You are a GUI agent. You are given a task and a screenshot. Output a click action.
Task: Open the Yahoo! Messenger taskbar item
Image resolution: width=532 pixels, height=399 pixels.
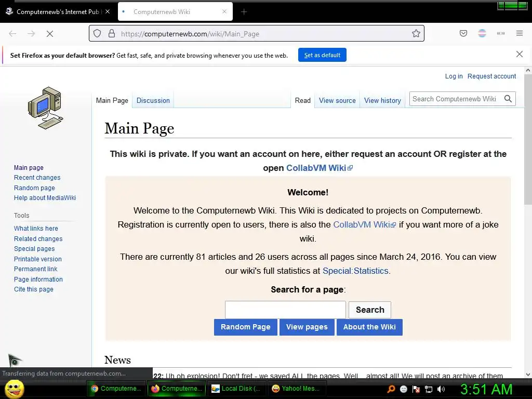click(296, 389)
